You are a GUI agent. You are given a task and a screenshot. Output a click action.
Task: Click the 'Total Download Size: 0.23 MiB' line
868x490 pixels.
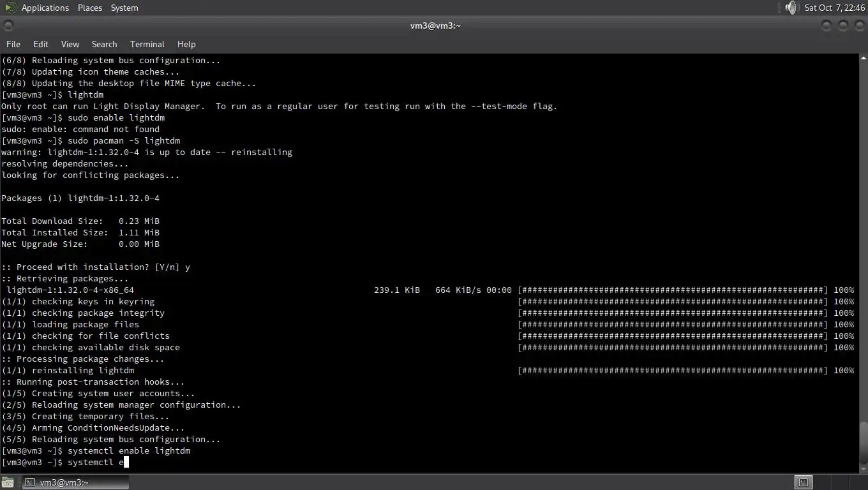coord(80,221)
